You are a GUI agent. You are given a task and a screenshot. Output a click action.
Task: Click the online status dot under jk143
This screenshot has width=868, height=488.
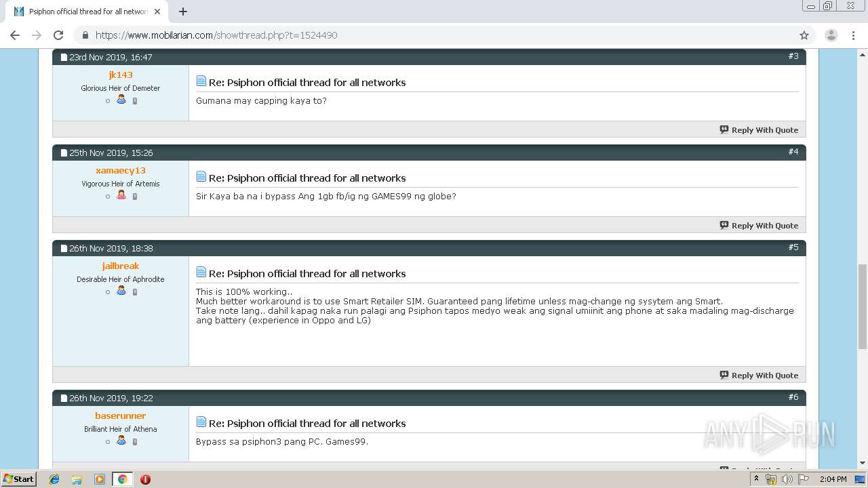point(108,101)
